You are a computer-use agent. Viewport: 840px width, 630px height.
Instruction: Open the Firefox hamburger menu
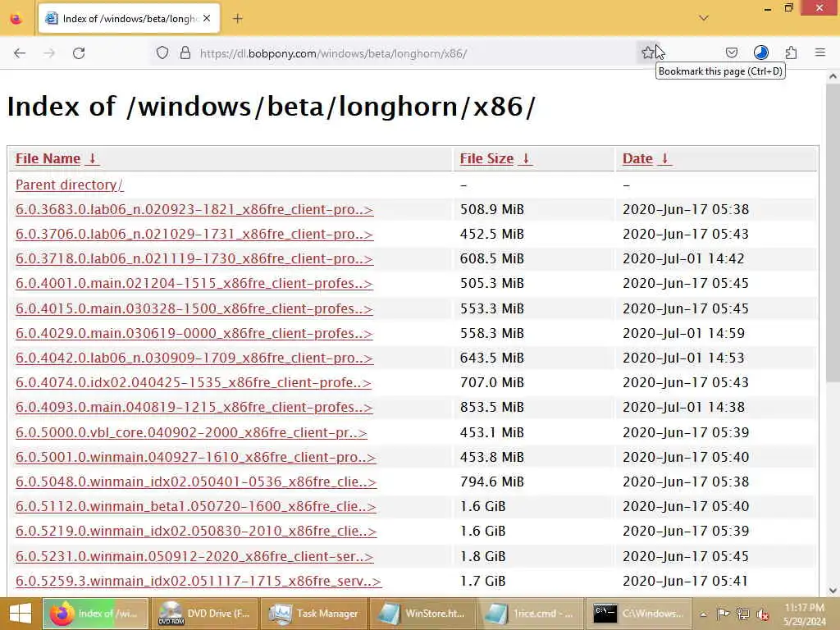820,52
